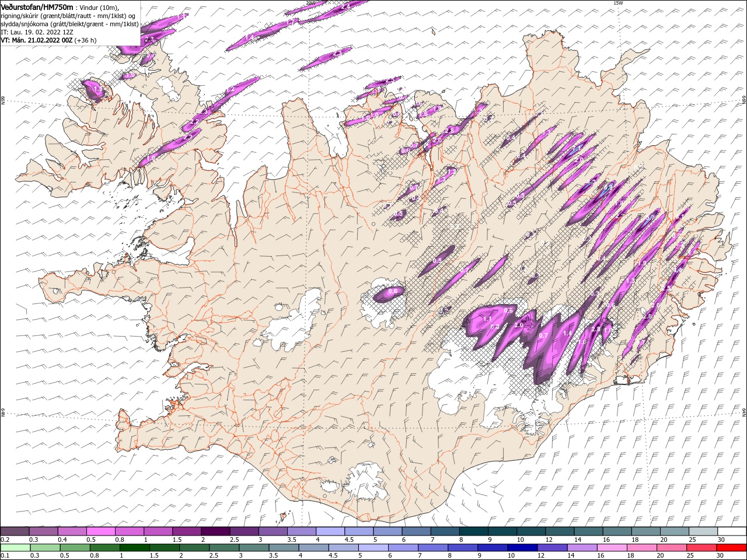
Task: Pick upper legend swatch between 10 and 12
Action: tap(531, 531)
